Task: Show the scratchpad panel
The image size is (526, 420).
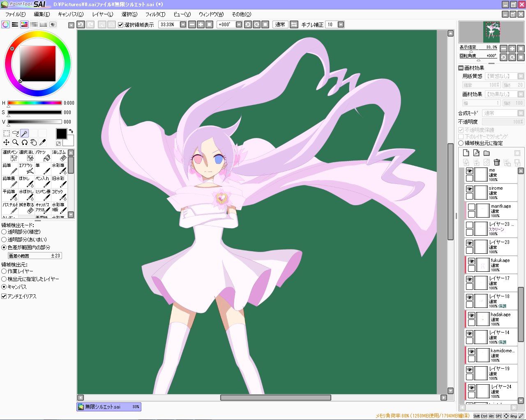Action: point(53,25)
